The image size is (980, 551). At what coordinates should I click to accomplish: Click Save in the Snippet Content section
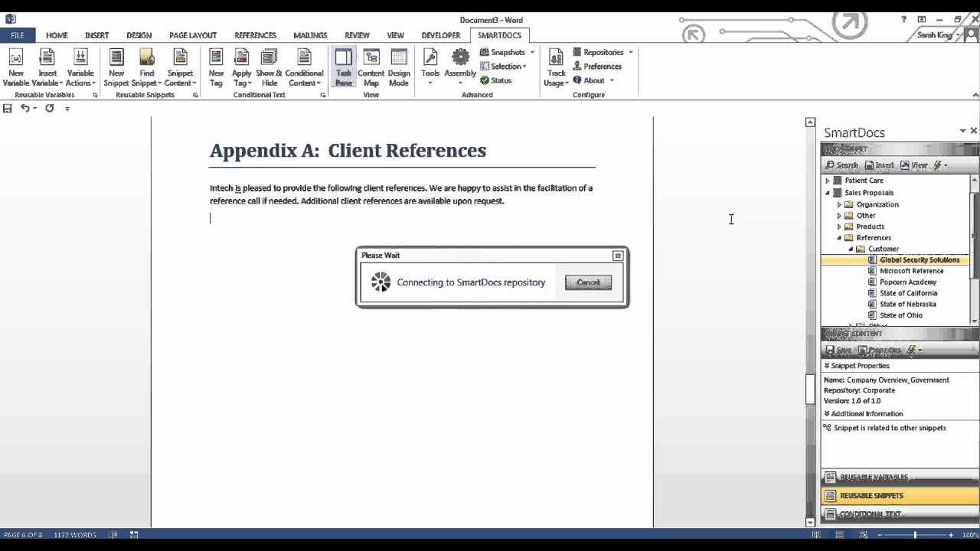tap(838, 350)
